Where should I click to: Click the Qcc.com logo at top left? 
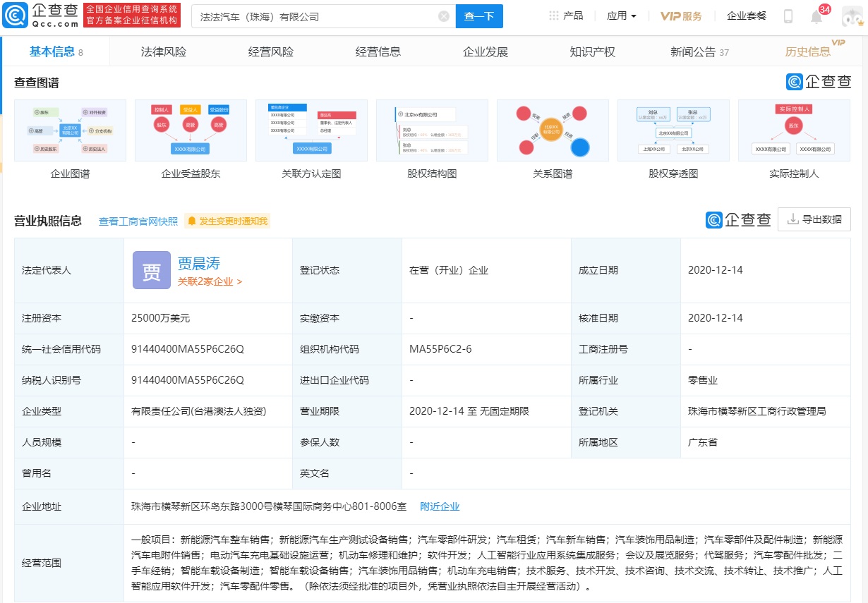(41, 16)
